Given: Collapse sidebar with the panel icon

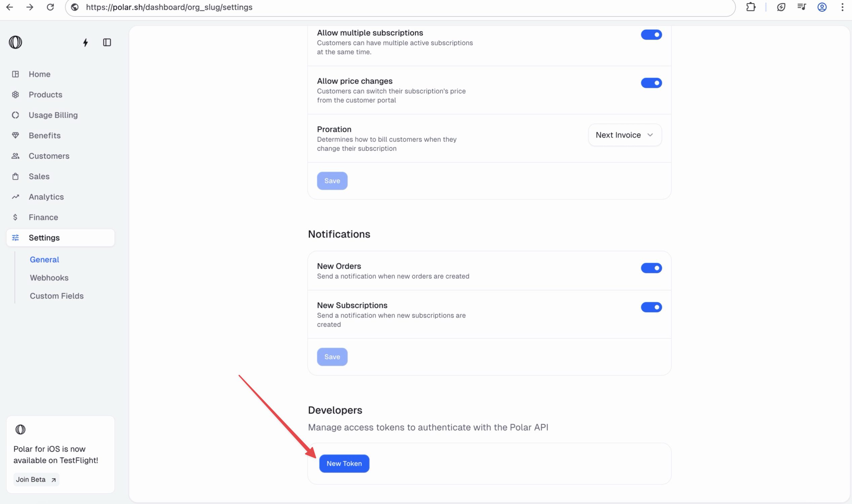Looking at the screenshot, I should click(x=107, y=42).
